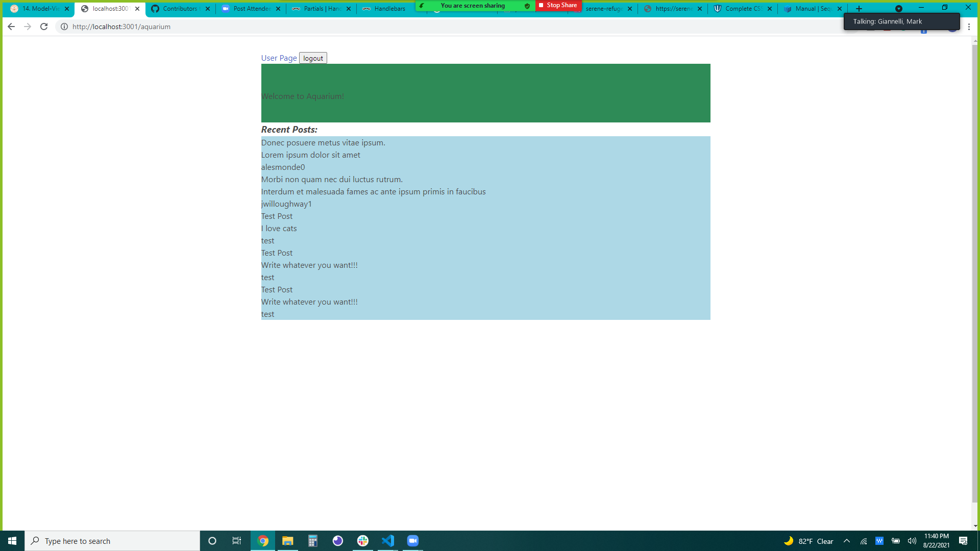The width and height of the screenshot is (980, 551).
Task: Open weather widget showing 82°F Clear
Action: (809, 541)
